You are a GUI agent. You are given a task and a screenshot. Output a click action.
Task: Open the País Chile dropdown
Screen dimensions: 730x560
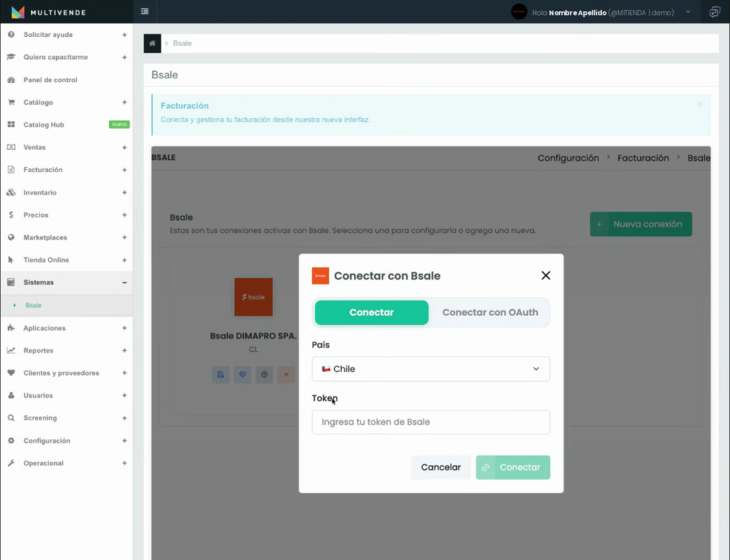tap(431, 369)
